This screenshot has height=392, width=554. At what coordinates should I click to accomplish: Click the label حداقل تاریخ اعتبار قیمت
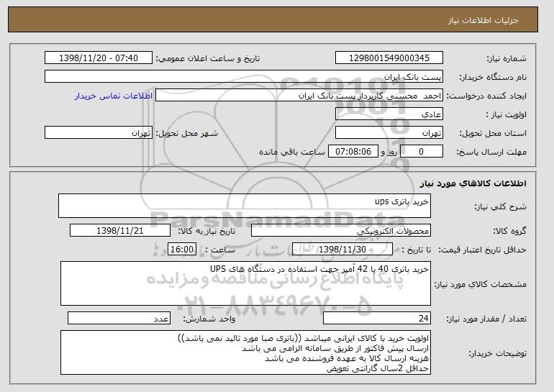pos(483,250)
